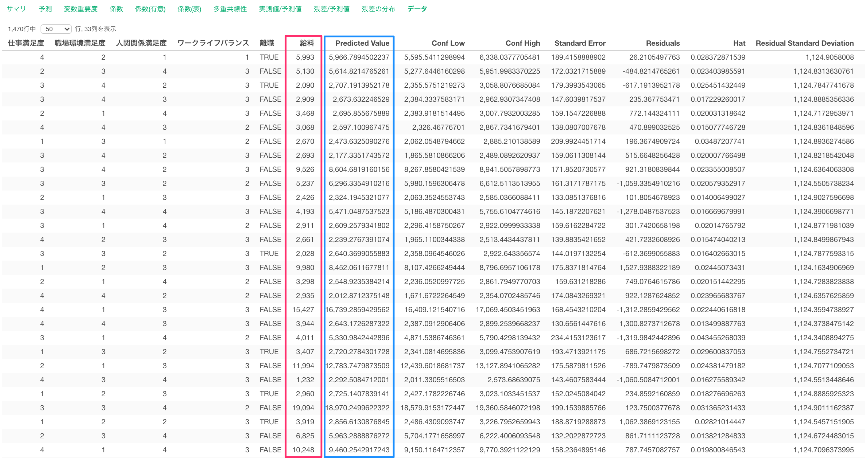Select predicted value 16,739.2859429562
868x458 pixels.
click(x=357, y=309)
